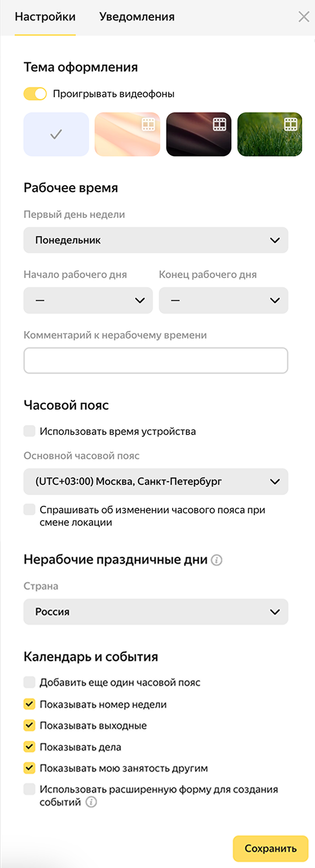
Task: Check Добавить еще один часовой пояс
Action: click(30, 682)
